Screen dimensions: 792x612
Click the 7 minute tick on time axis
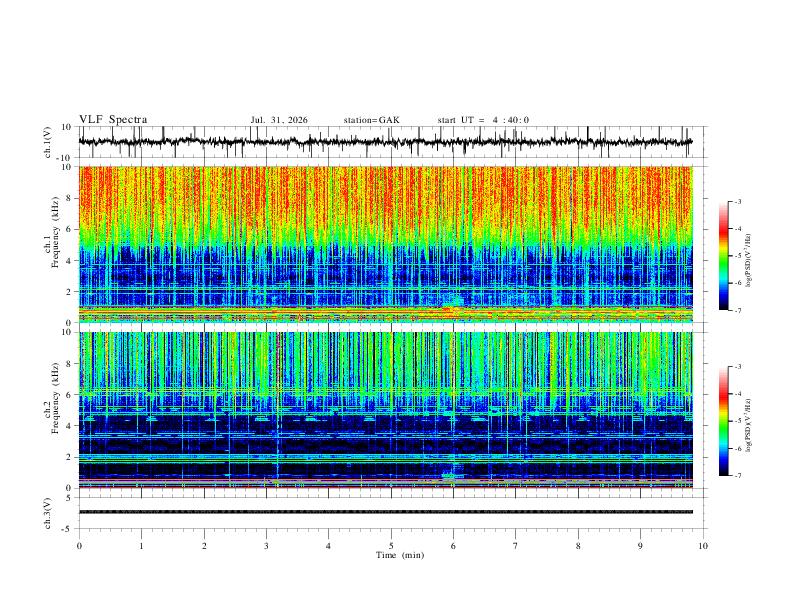[x=516, y=546]
